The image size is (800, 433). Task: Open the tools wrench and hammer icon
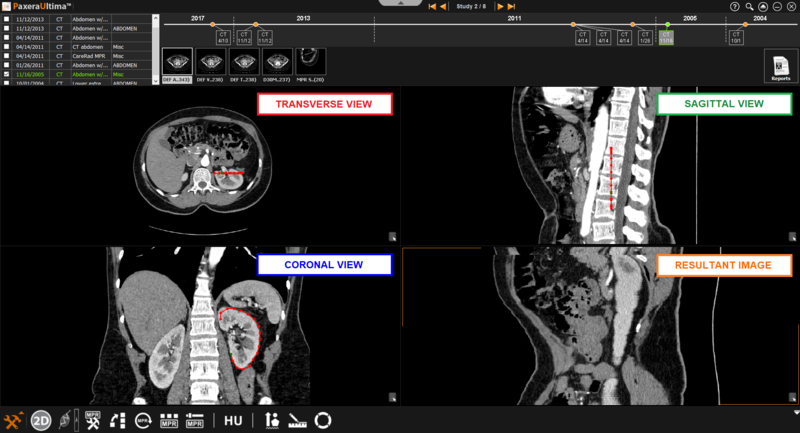coord(14,420)
